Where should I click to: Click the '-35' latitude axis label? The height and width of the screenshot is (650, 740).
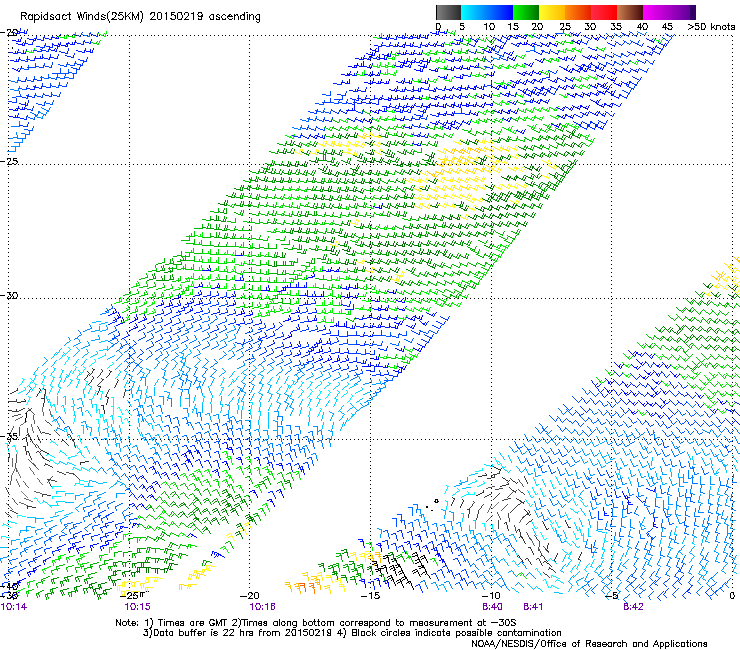9,437
